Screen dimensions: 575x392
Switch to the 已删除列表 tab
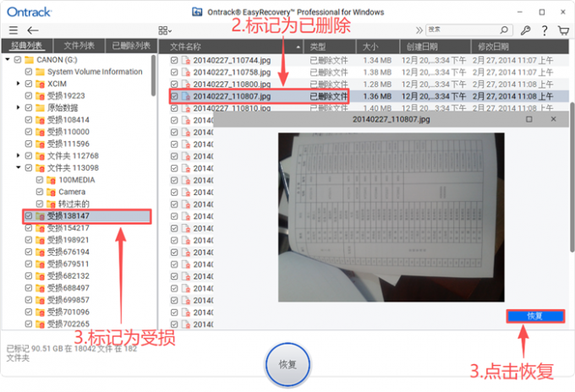click(131, 46)
